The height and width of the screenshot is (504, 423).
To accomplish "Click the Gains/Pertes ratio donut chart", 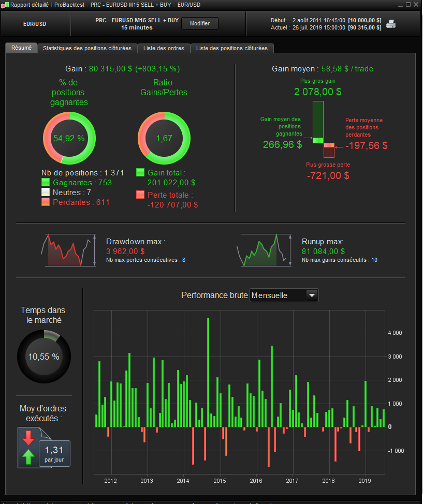I will [164, 138].
